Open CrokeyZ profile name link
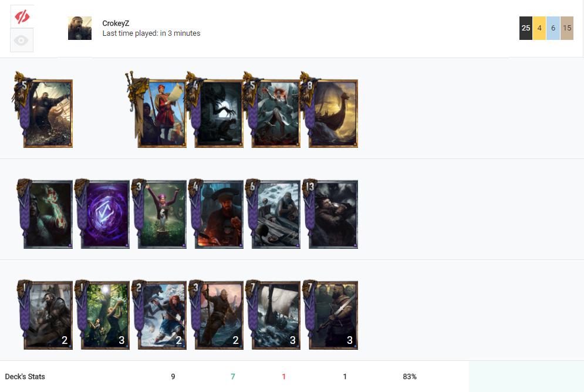Image resolution: width=584 pixels, height=392 pixels. click(x=116, y=23)
